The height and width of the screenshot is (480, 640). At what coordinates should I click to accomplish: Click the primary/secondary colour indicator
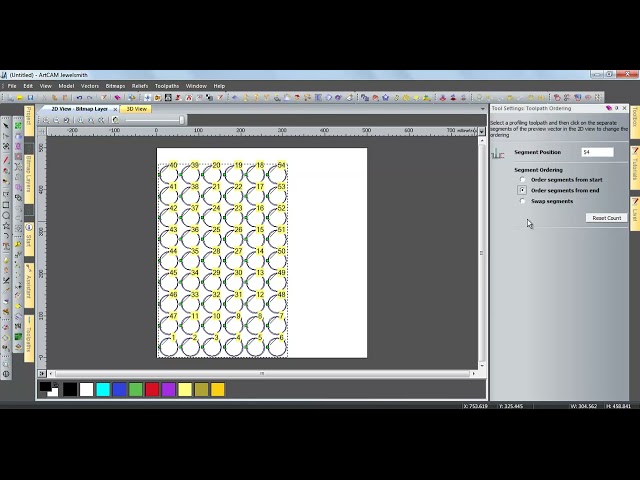49,389
